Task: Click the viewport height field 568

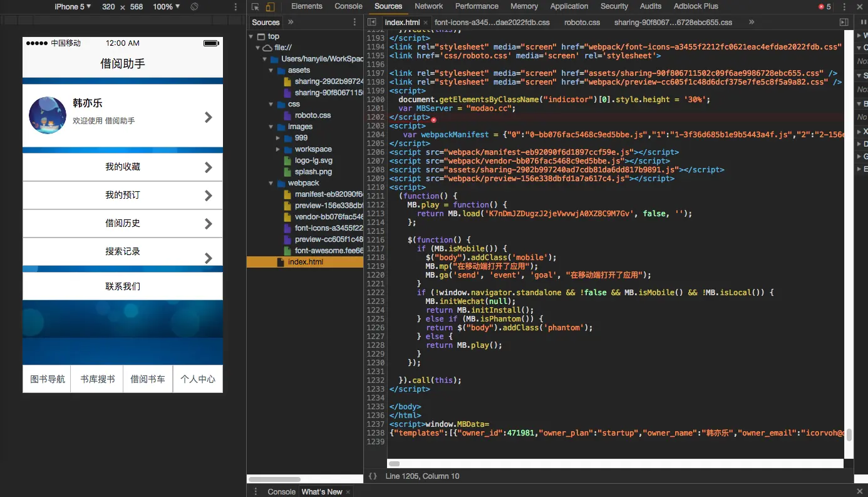Action: tap(137, 7)
